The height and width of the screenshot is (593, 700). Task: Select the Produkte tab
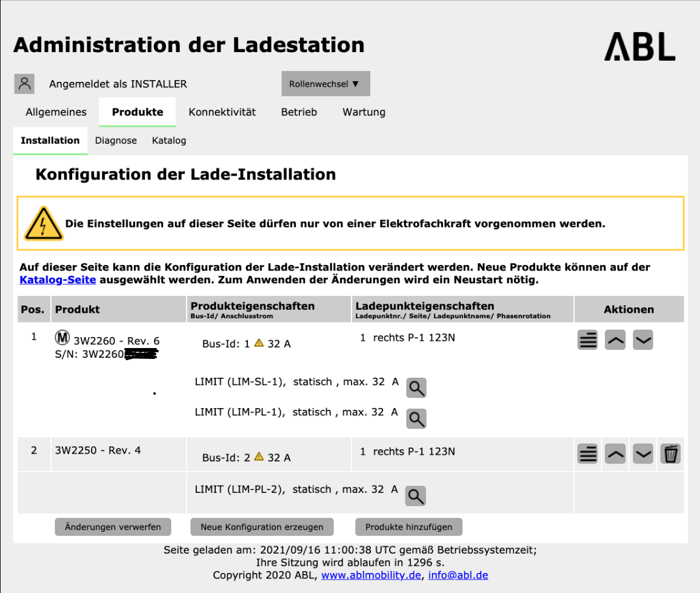click(138, 112)
